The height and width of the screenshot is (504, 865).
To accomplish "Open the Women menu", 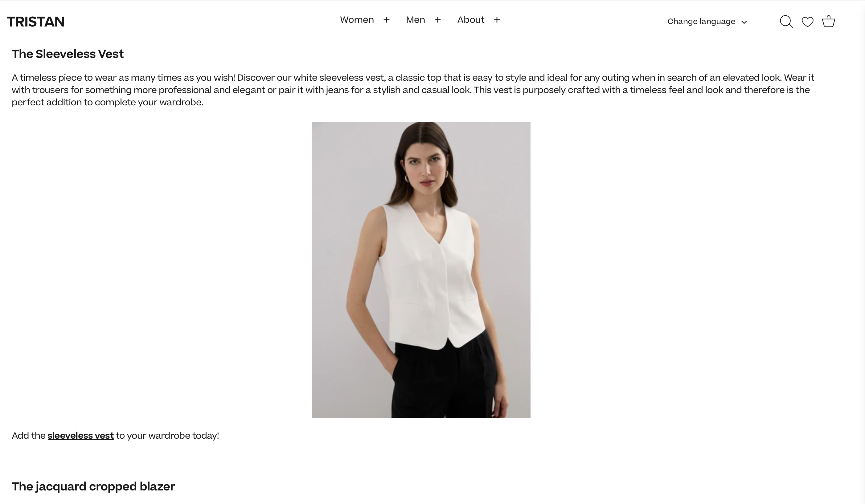I will (x=357, y=19).
